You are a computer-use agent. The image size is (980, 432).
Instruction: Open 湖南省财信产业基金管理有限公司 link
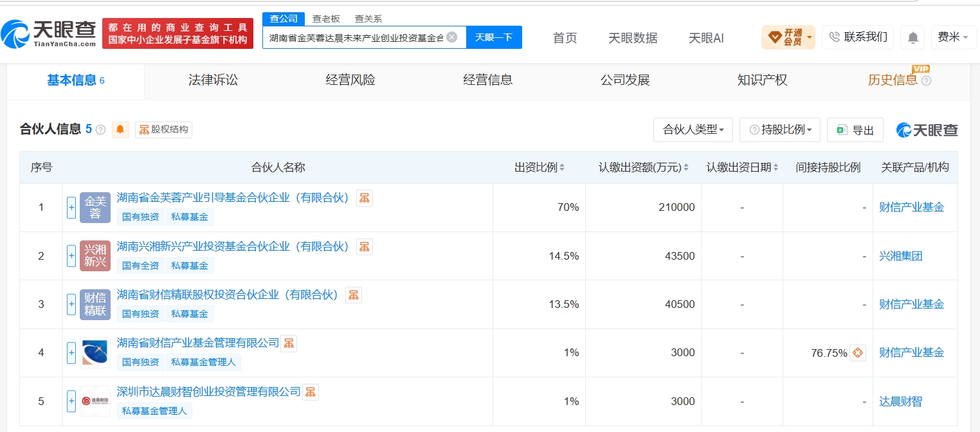[198, 343]
